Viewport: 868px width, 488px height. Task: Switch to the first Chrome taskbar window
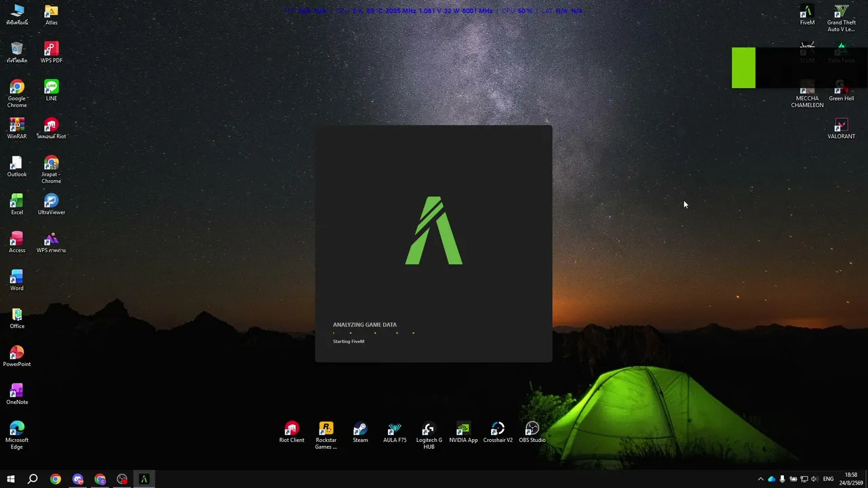[56, 479]
